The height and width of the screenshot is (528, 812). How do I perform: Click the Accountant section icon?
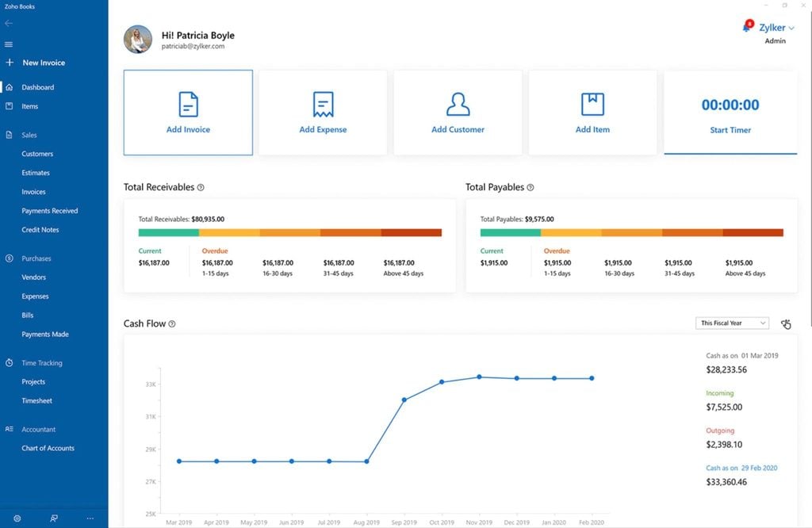[9, 429]
